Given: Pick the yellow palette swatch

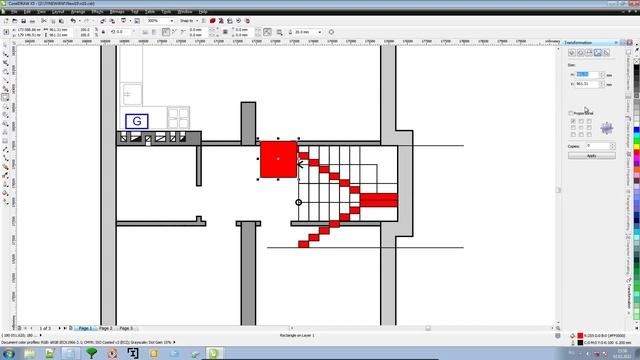Looking at the screenshot, I should [x=637, y=147].
